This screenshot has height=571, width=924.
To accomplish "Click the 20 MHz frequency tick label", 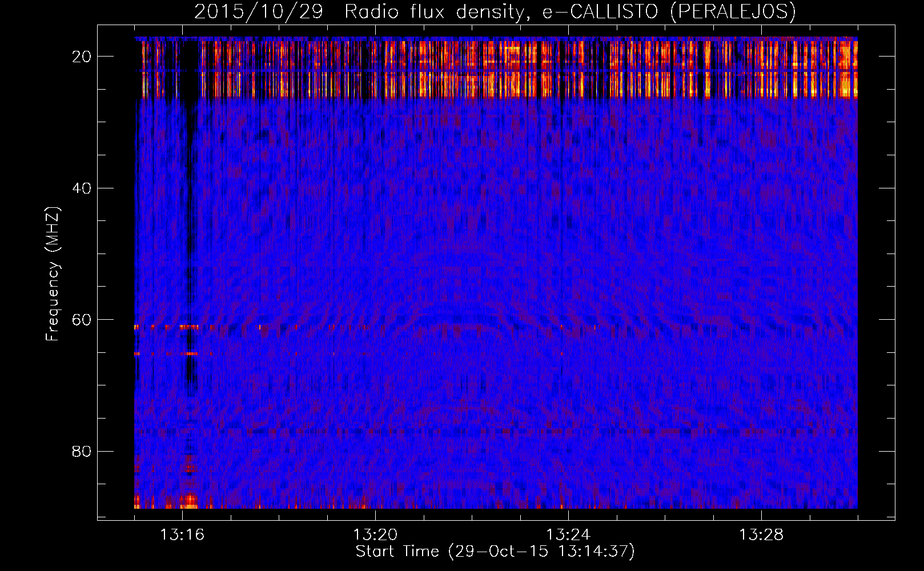I will pyautogui.click(x=82, y=57).
